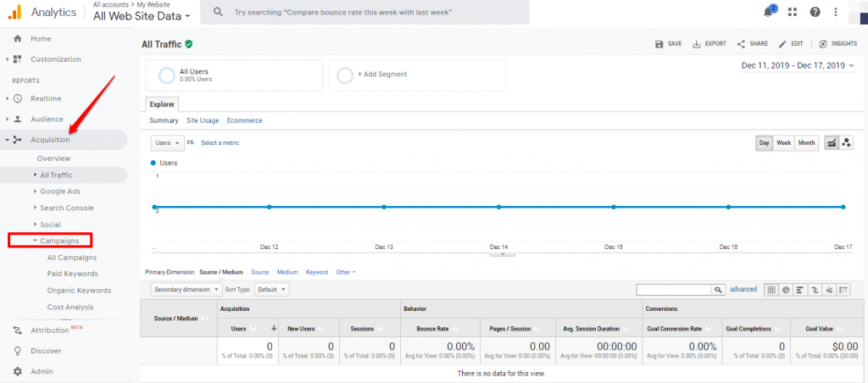Viewport: 868px width, 383px height.
Task: Select the pie chart percentage view icon
Action: coord(786,290)
